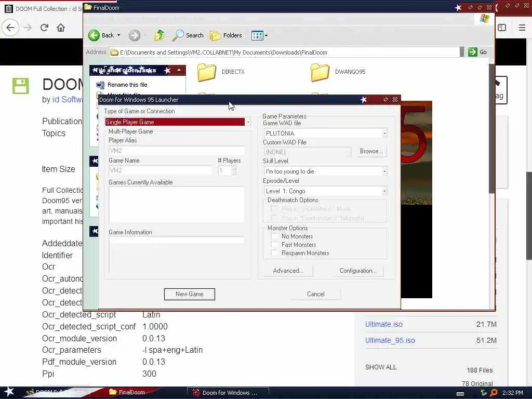Click the Games Currently Available list box
This screenshot has width=532, height=399.
[x=177, y=204]
